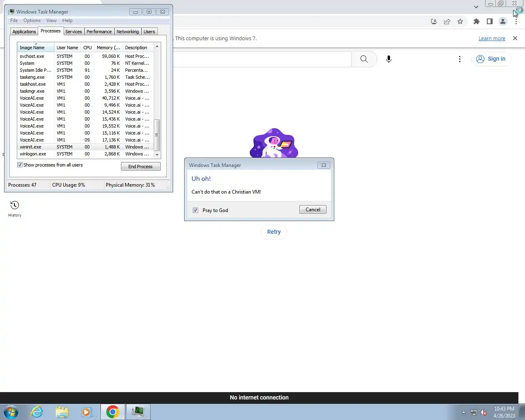Bookmark this page with the star icon
The width and height of the screenshot is (525, 420).
click(460, 21)
